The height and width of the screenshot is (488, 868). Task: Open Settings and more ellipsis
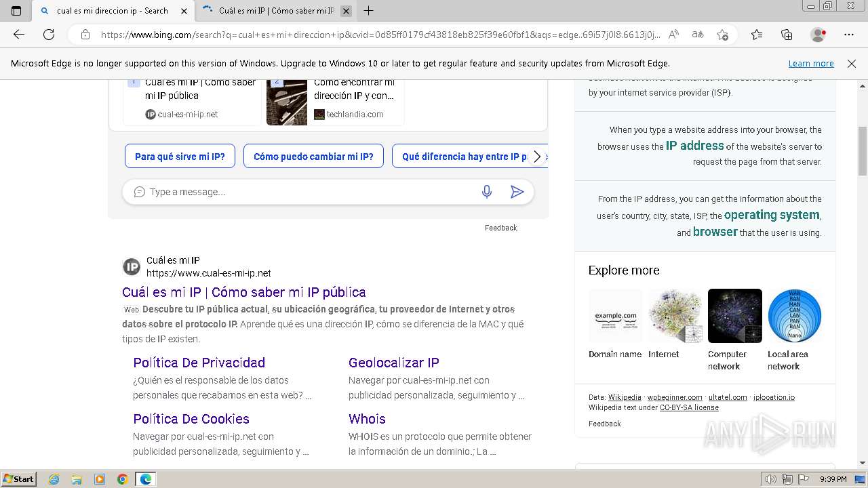[849, 35]
